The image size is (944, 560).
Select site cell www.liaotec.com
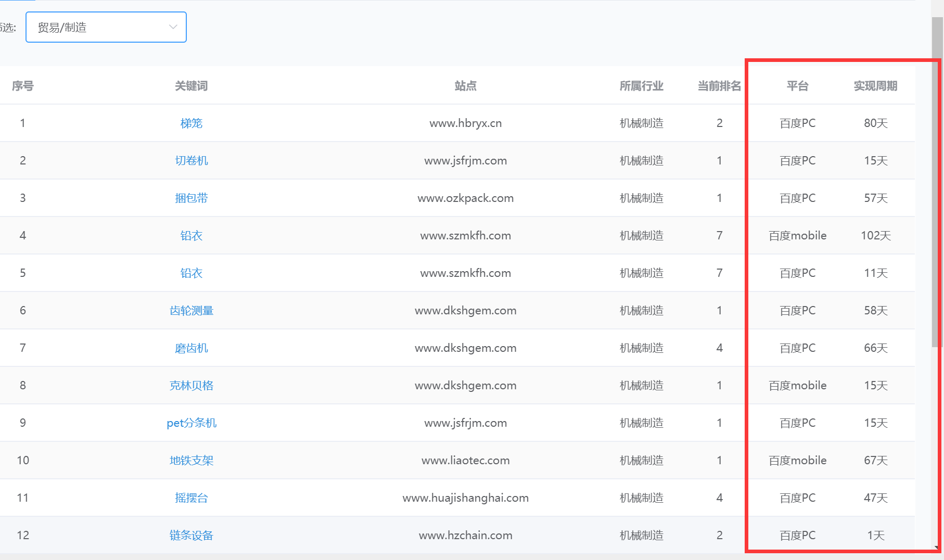click(465, 461)
